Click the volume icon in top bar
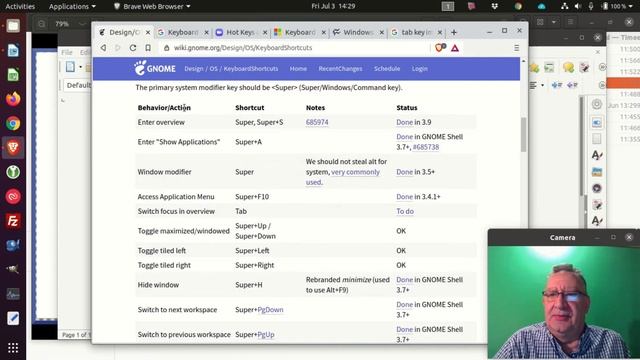 pos(578,6)
